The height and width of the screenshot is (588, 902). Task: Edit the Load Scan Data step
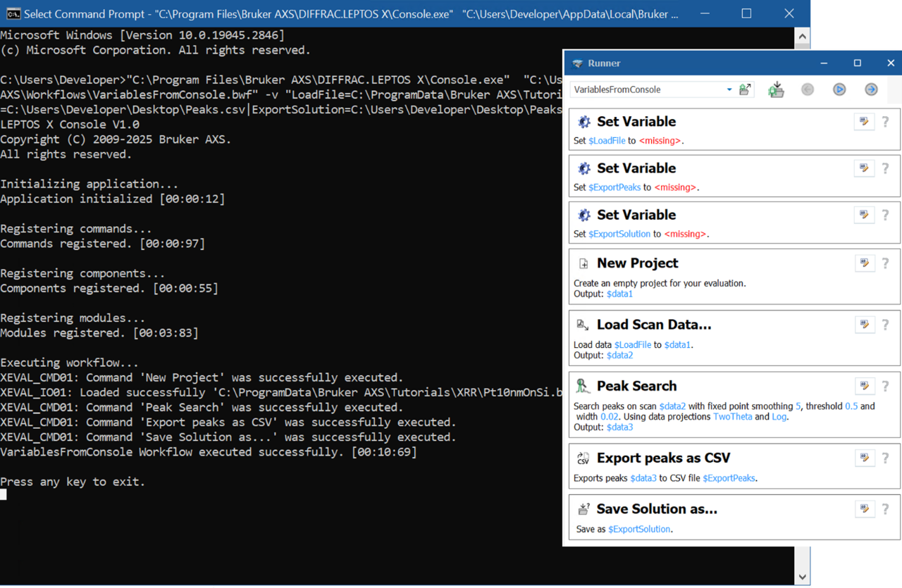(864, 324)
